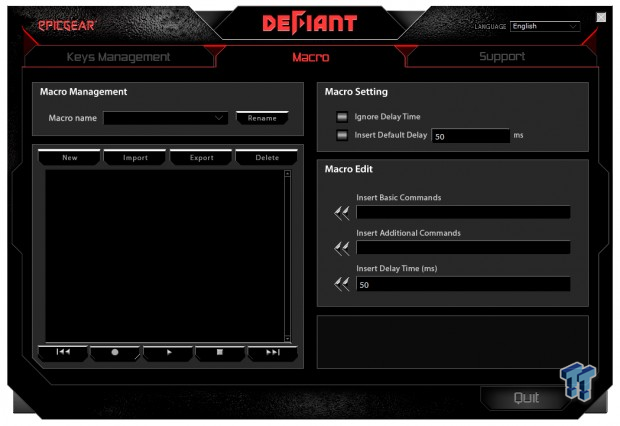The width and height of the screenshot is (620, 426).
Task: Click the Rename button
Action: click(262, 118)
